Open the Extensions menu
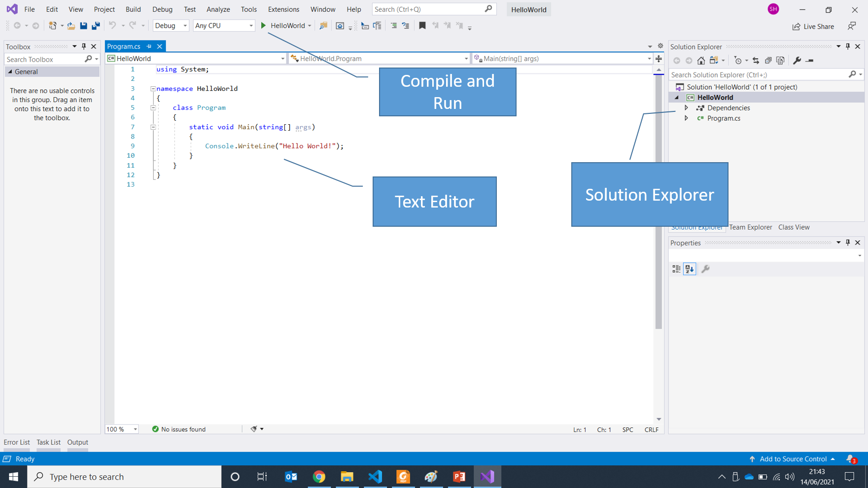 click(x=283, y=9)
